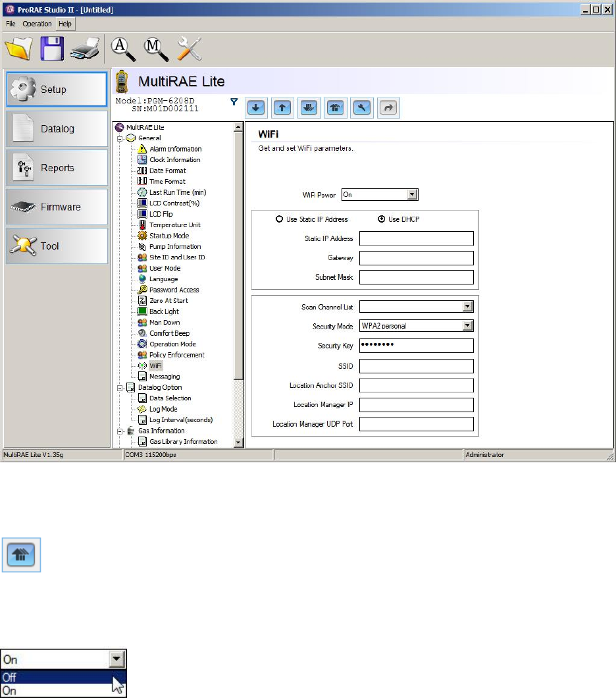Screen dimensions: 616x698
Task: Open the Operation menu
Action: pyautogui.click(x=37, y=24)
